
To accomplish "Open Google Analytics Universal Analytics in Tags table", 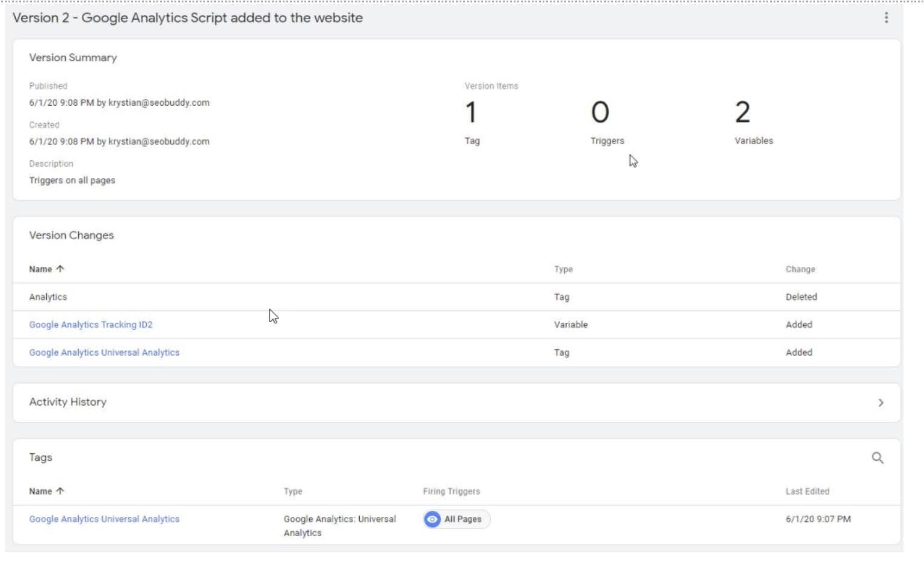I will (104, 519).
